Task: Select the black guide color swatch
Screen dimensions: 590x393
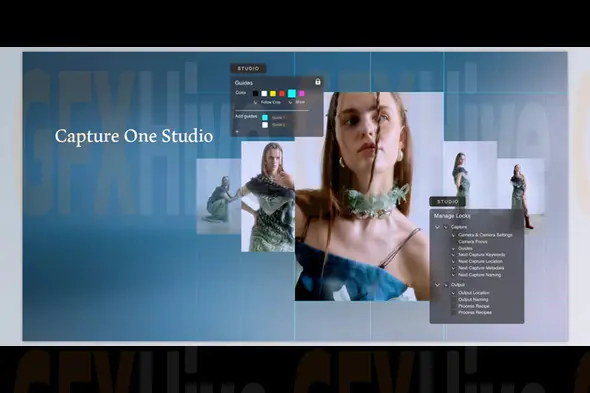Action: pyautogui.click(x=255, y=93)
